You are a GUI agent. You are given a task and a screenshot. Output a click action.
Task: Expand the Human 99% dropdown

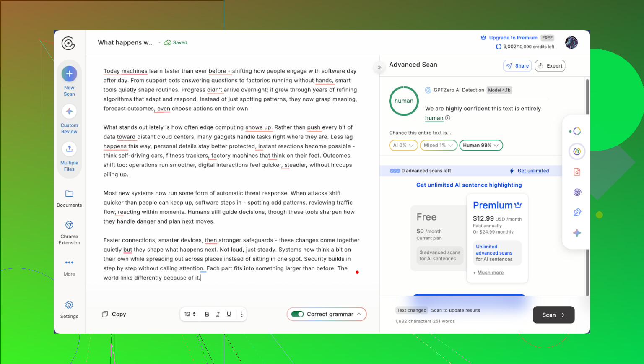481,146
